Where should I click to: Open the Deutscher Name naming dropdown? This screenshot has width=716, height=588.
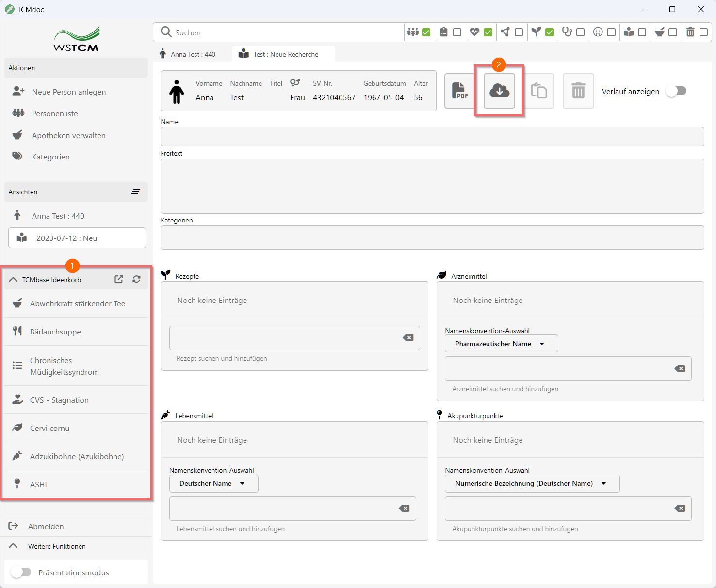pos(213,483)
